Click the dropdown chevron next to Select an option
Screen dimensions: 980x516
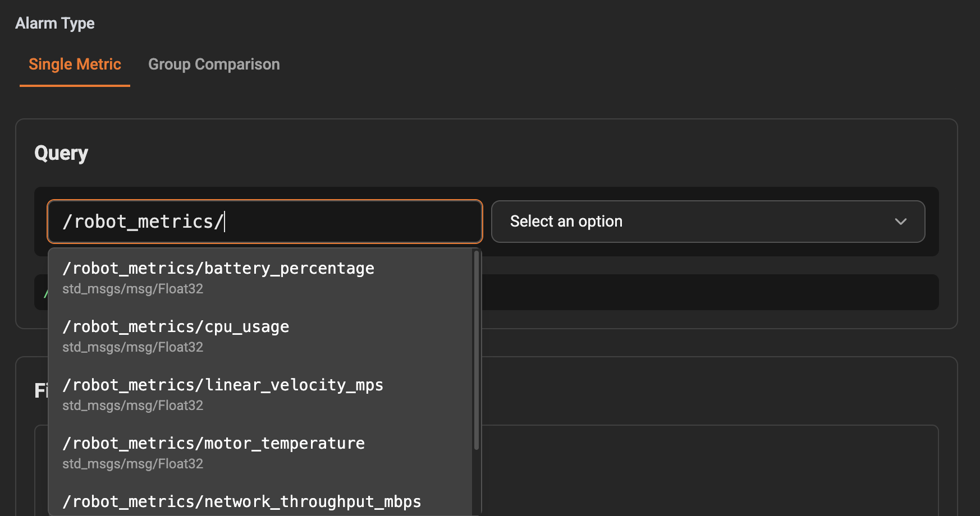900,221
